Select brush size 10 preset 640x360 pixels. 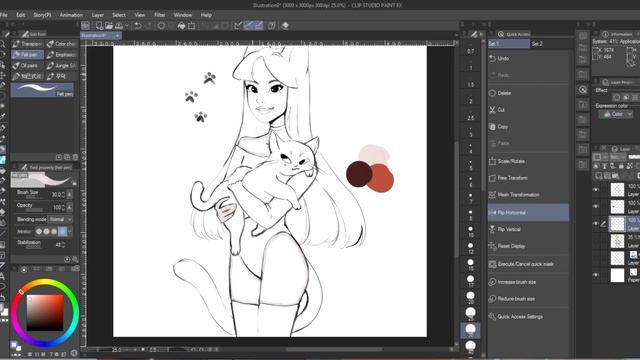coord(470,231)
